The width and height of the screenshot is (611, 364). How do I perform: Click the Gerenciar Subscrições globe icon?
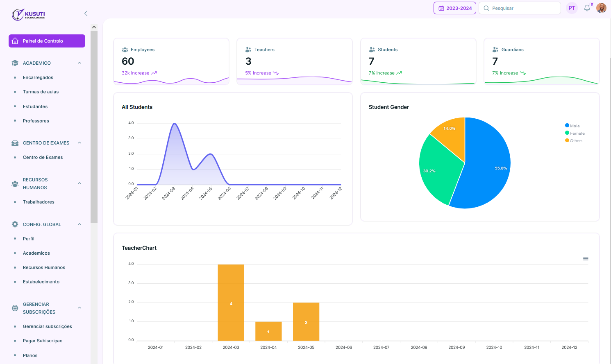[15, 308]
